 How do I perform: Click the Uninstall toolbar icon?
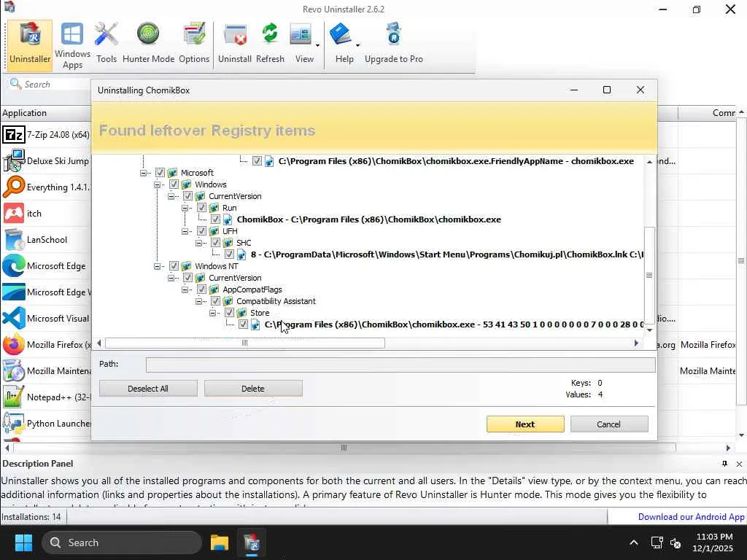[235, 44]
